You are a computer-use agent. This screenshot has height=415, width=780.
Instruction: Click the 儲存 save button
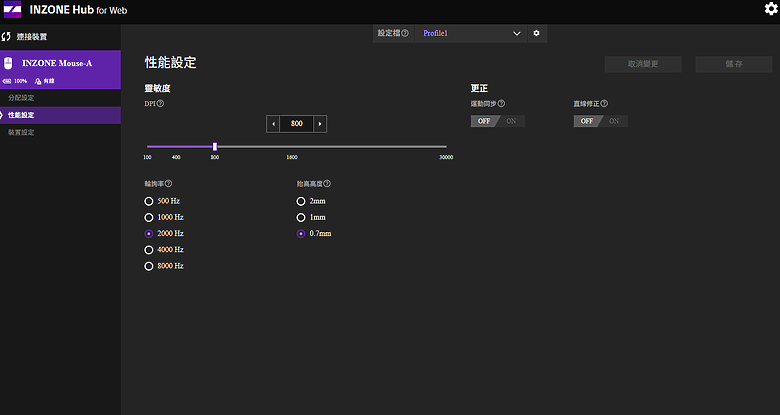(734, 64)
